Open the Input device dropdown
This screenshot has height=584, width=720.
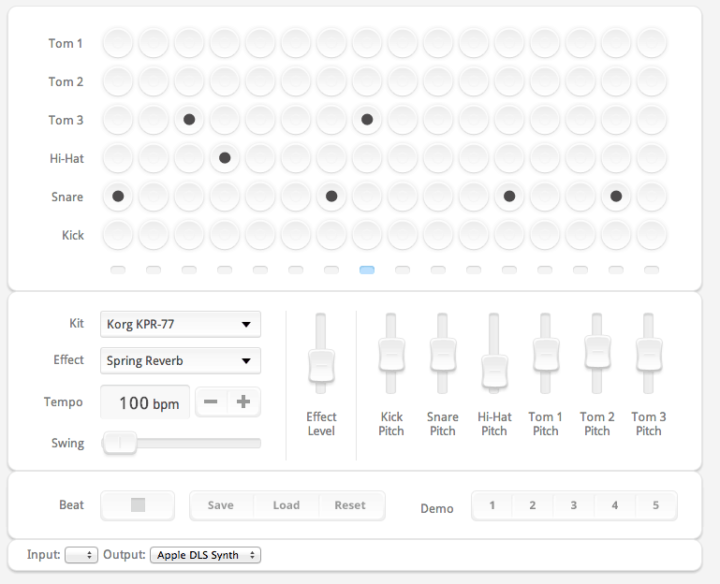[80, 554]
